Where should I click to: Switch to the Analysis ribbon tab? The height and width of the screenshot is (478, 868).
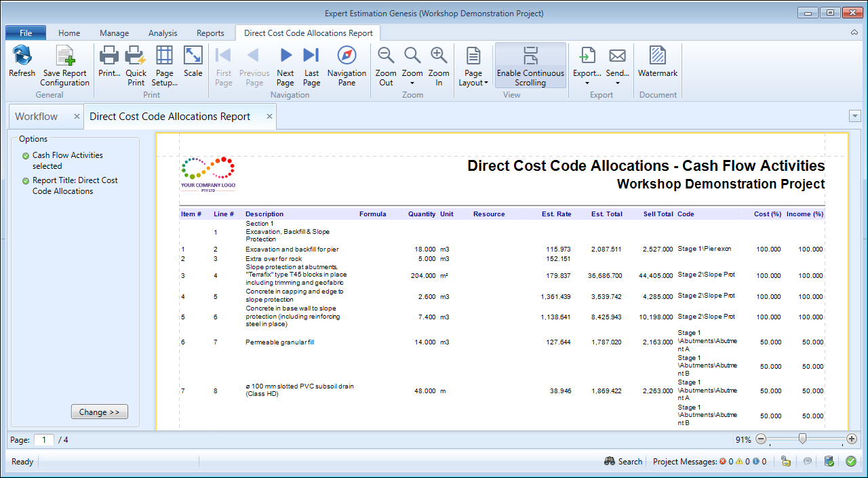tap(163, 33)
